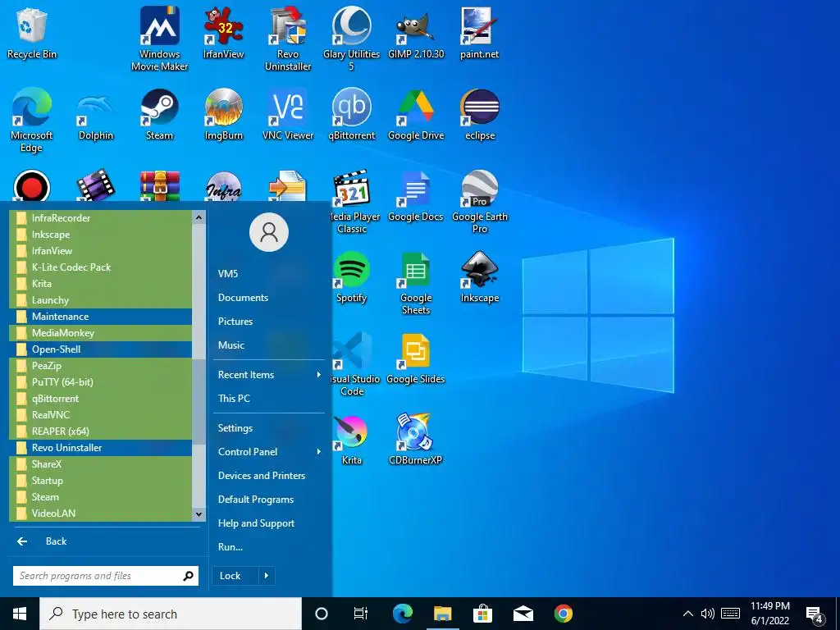Open Windows Start button on taskbar

point(20,614)
